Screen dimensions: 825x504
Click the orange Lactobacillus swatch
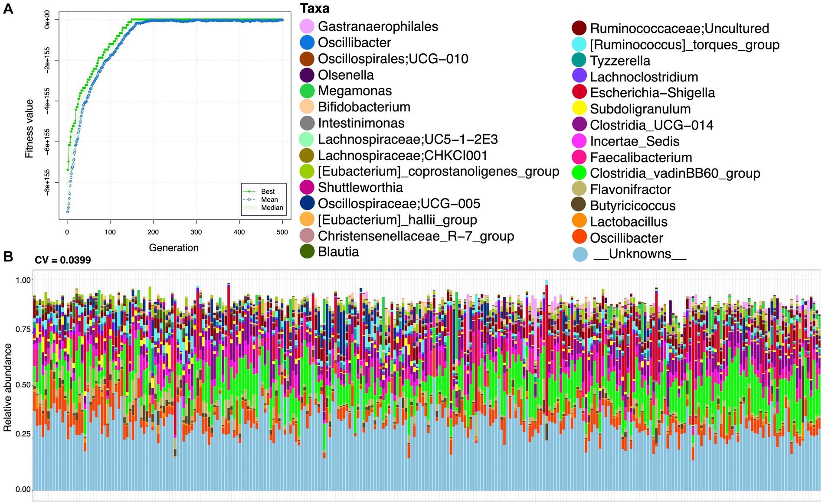tap(579, 221)
